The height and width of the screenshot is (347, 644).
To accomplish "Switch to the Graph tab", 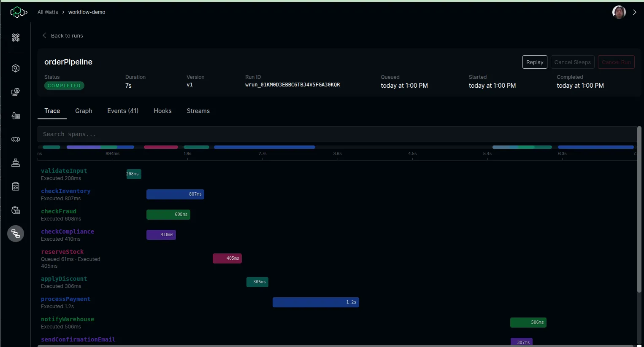I will tap(84, 111).
